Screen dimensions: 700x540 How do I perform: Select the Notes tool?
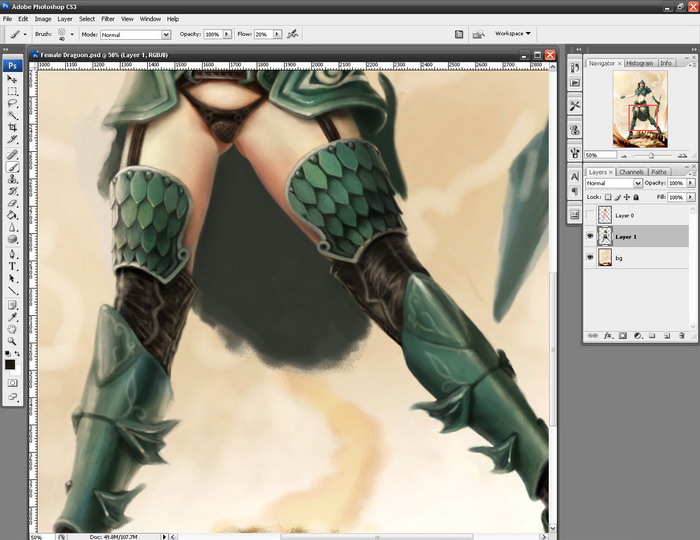tap(12, 306)
